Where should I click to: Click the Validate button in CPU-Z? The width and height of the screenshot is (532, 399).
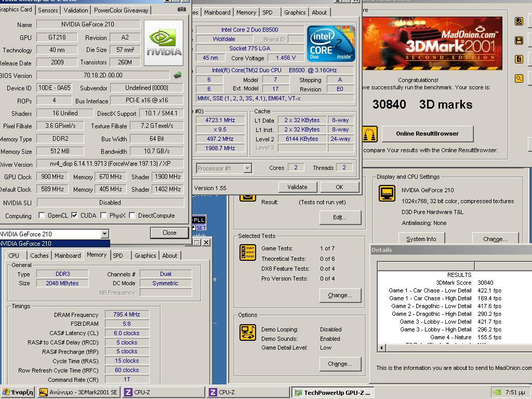[x=297, y=187]
